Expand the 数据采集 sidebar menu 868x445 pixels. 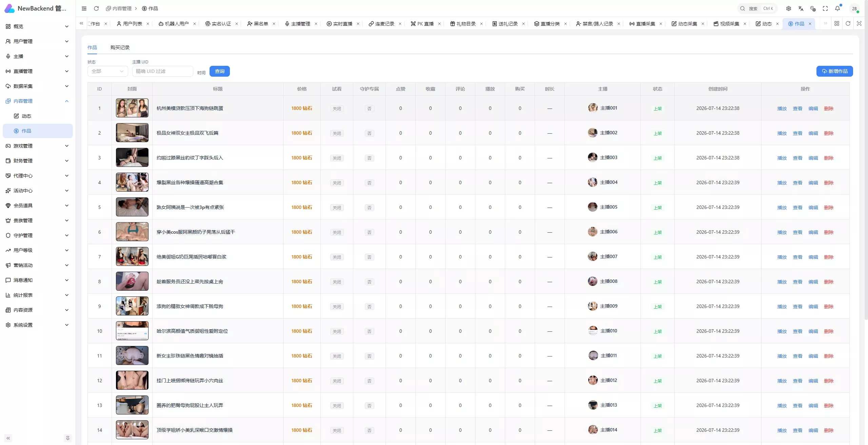tap(37, 86)
